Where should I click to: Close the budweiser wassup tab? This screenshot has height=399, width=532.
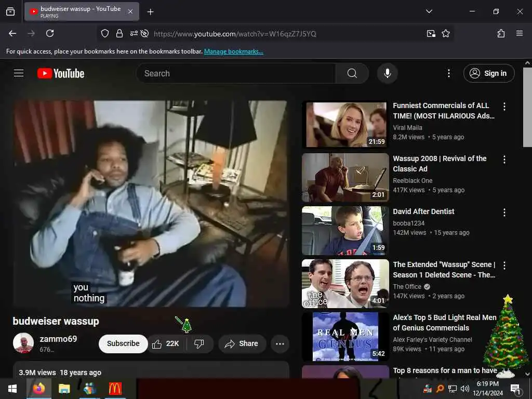pyautogui.click(x=130, y=11)
